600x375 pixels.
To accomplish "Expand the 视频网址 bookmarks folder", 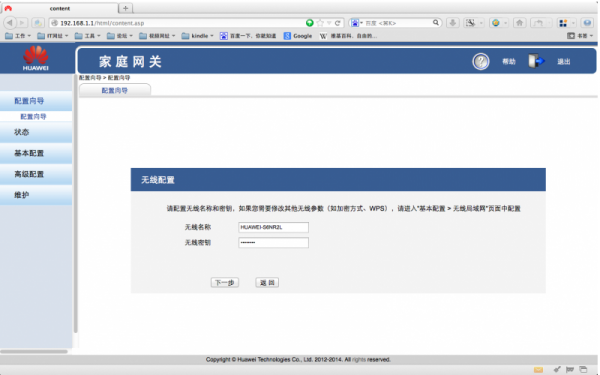I will [x=157, y=36].
